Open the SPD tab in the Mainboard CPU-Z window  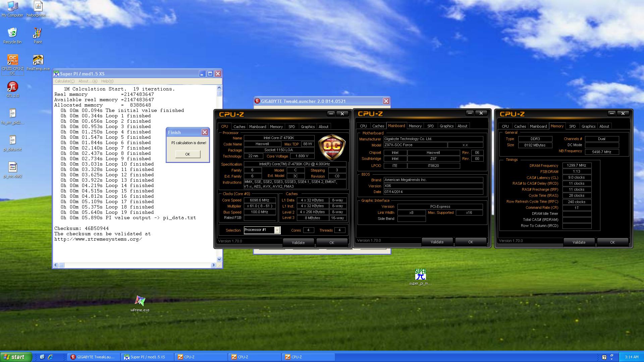pos(431,126)
